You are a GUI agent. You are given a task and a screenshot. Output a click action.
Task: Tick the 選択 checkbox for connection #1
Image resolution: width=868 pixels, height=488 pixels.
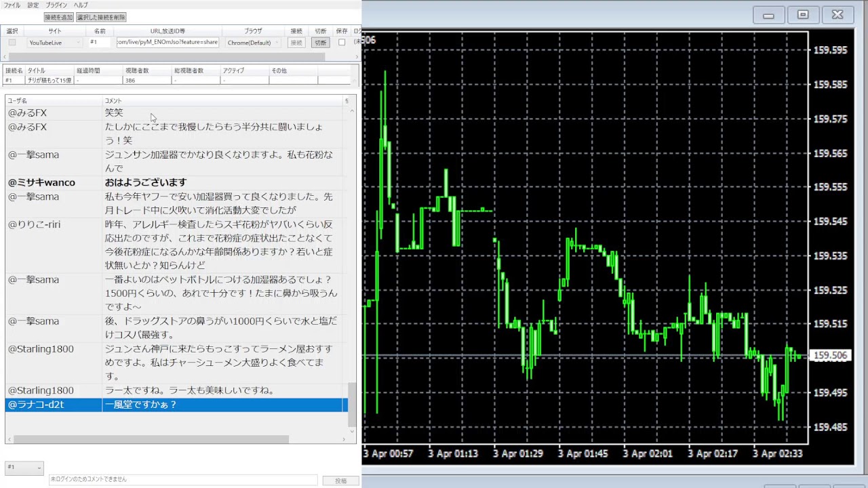point(12,42)
